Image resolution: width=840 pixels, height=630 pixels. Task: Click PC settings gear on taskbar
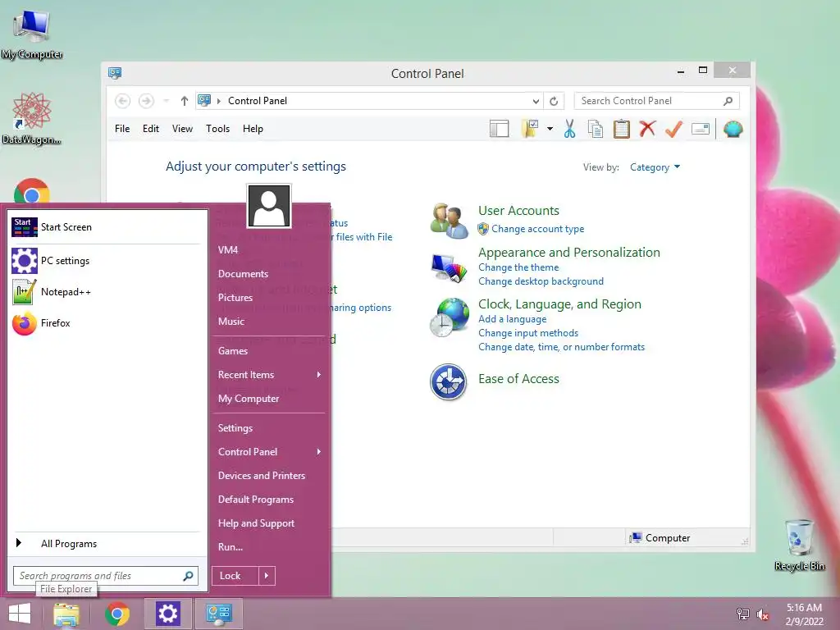[x=167, y=614]
